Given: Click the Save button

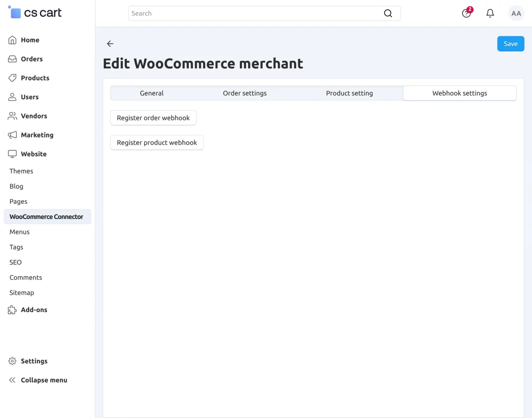Looking at the screenshot, I should pos(511,44).
